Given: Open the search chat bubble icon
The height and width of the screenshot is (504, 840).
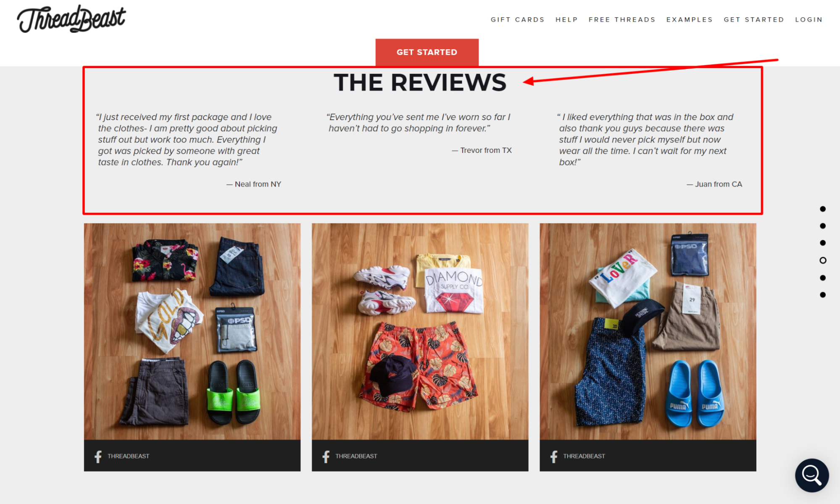Looking at the screenshot, I should 812,475.
